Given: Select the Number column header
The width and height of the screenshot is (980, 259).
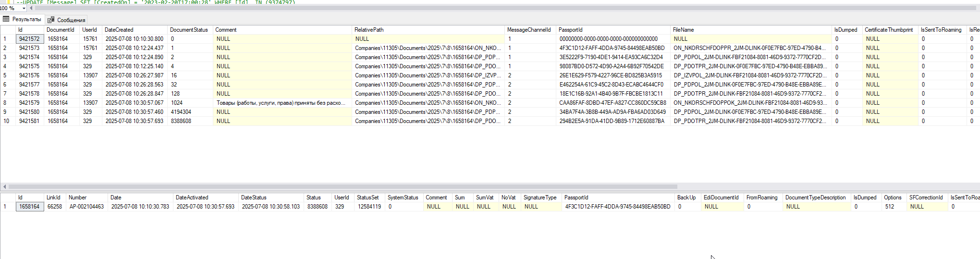Looking at the screenshot, I should click(x=87, y=197).
